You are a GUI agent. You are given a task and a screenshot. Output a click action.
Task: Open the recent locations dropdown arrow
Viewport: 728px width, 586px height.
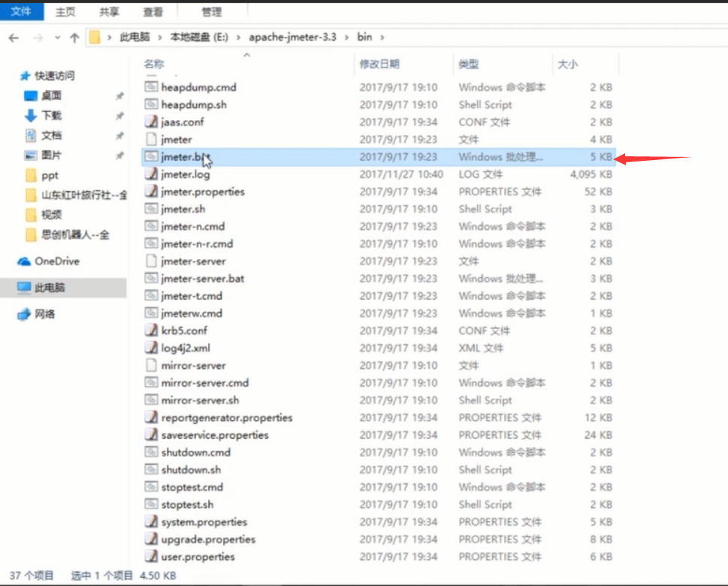click(x=57, y=38)
